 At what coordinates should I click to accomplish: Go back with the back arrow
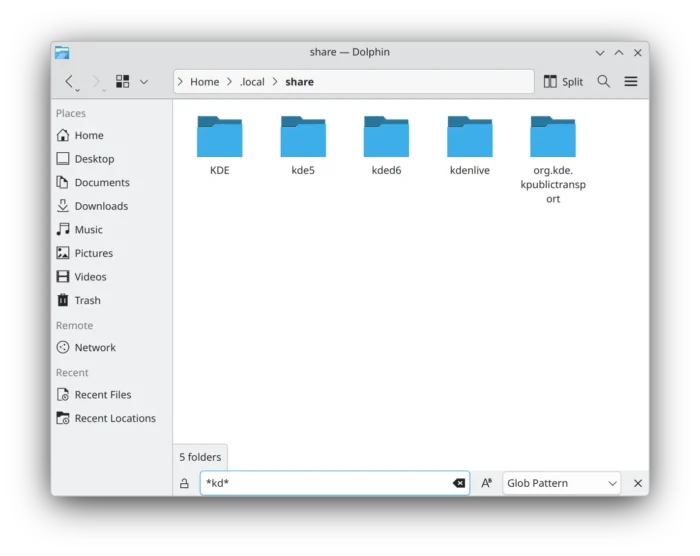pyautogui.click(x=69, y=82)
